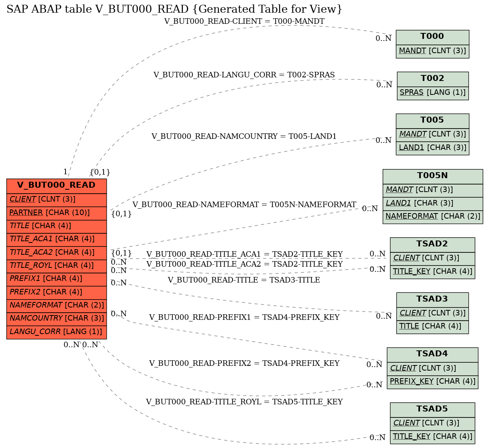Screen dimensions: 489x448
Task: Click the PREFIX1 = TSAD4-PREFIX_KEY relation label
Action: point(244,317)
